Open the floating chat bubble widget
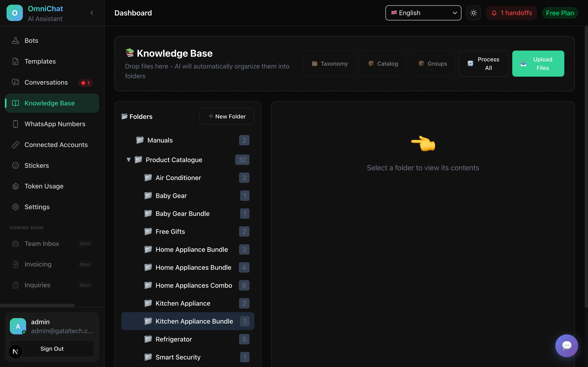Image resolution: width=588 pixels, height=367 pixels. 566,345
